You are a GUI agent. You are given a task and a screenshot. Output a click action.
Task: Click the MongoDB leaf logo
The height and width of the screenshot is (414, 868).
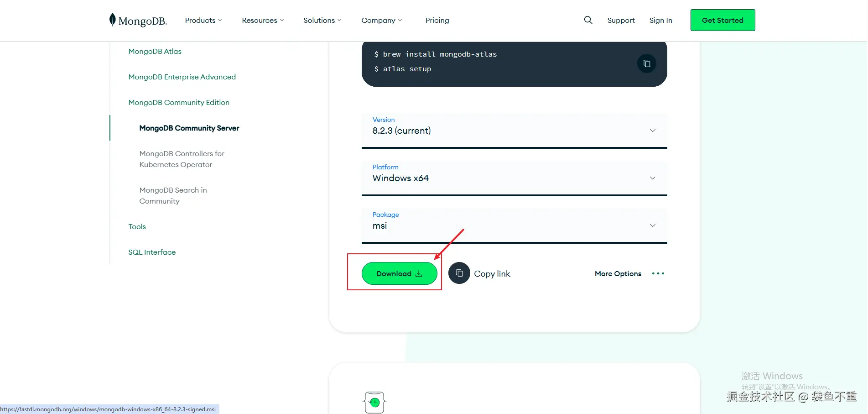tap(138, 20)
